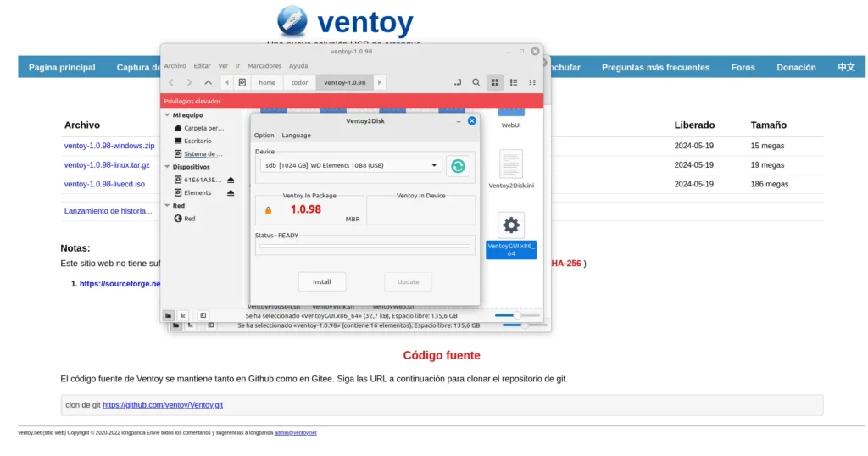
Task: Click the Update button
Action: (x=408, y=281)
